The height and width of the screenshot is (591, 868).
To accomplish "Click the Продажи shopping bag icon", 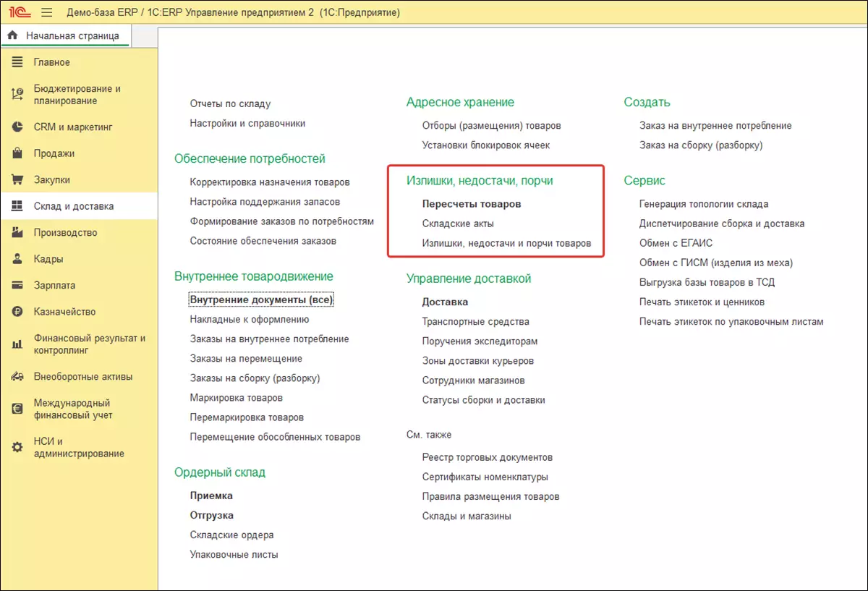I will click(x=18, y=153).
